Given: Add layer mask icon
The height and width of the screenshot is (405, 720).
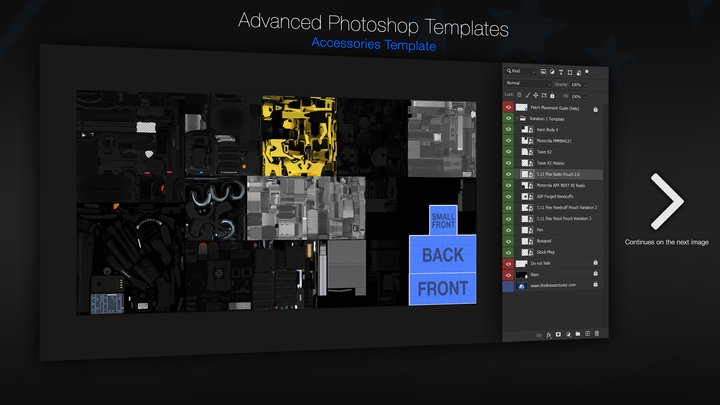Looking at the screenshot, I should coord(558,334).
